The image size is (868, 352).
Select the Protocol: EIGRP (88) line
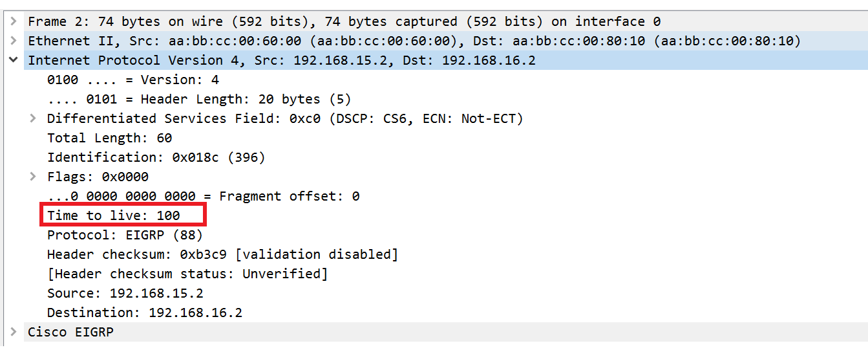pyautogui.click(x=125, y=236)
